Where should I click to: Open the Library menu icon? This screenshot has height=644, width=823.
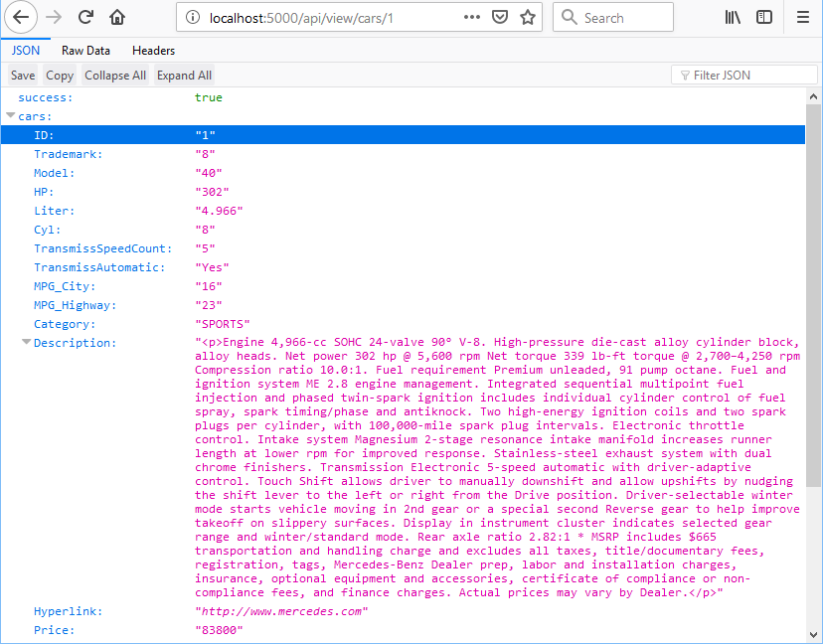733,17
